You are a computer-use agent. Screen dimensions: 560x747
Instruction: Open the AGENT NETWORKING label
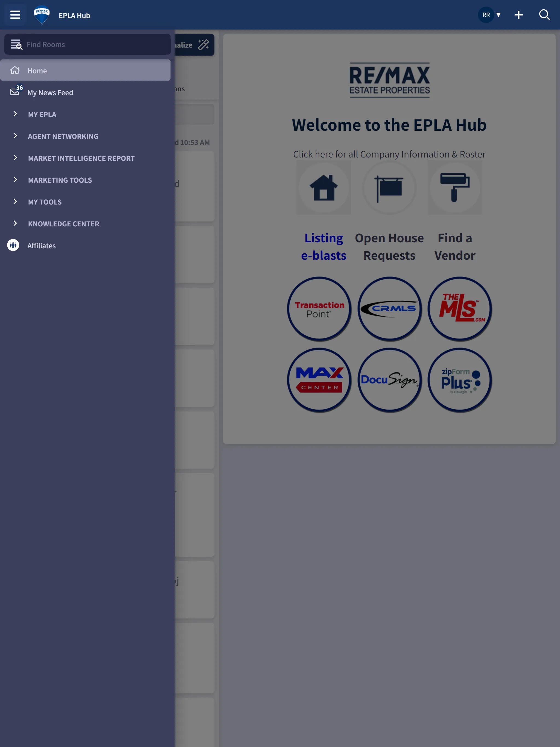63,136
